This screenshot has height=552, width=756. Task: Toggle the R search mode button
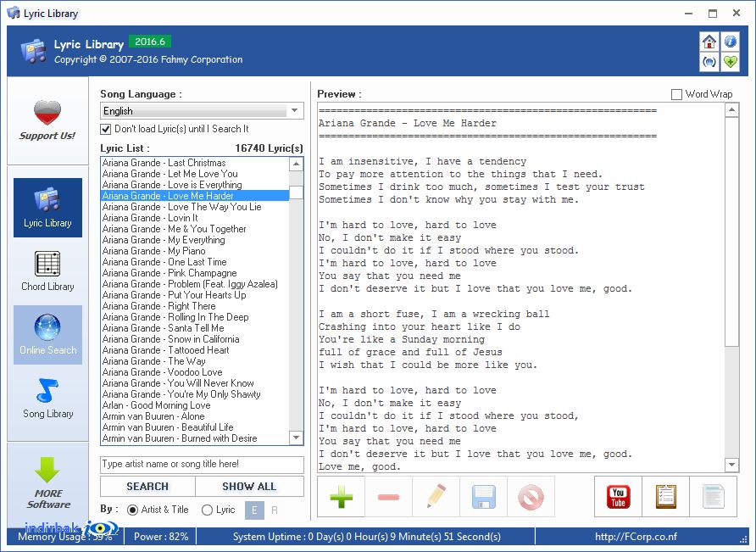point(275,510)
